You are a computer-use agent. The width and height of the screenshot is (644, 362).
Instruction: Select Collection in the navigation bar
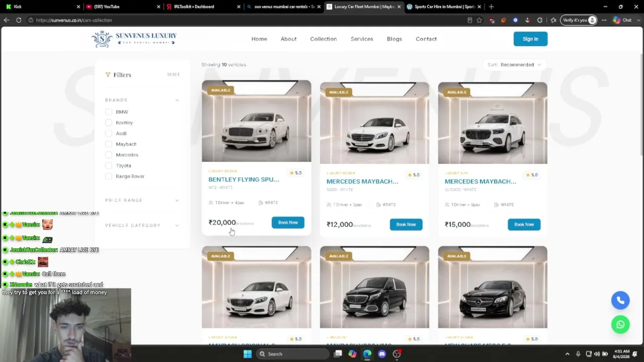click(x=324, y=39)
